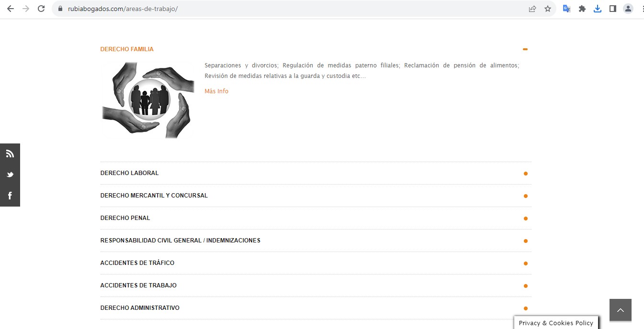Click the address bar URL field
Viewport: 644px width, 329px height.
(x=287, y=9)
